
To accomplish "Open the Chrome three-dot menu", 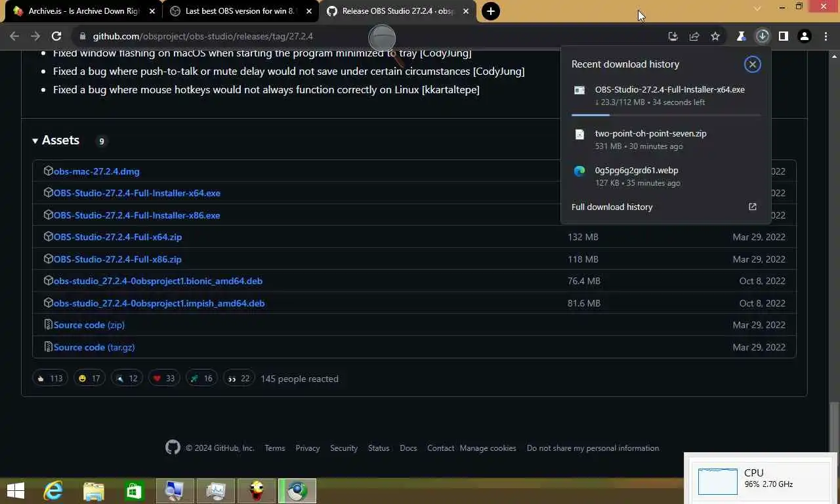I will point(825,37).
